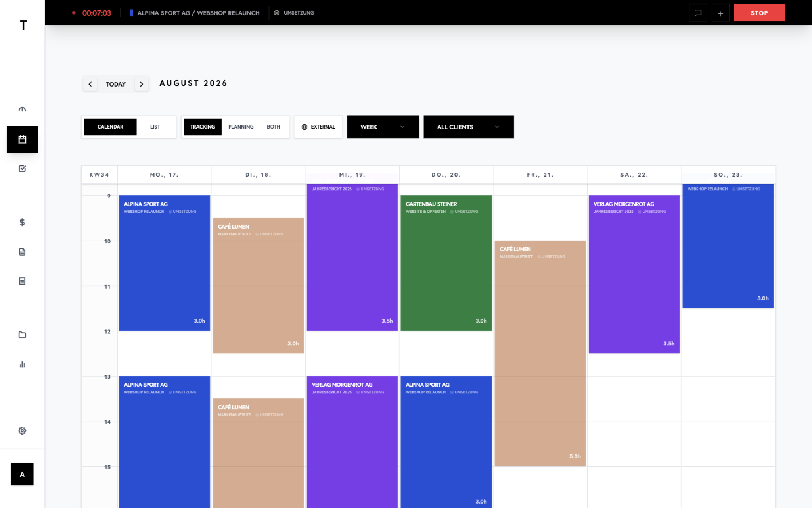Viewport: 812px width, 508px height.
Task: Switch to the LIST view
Action: 155,127
